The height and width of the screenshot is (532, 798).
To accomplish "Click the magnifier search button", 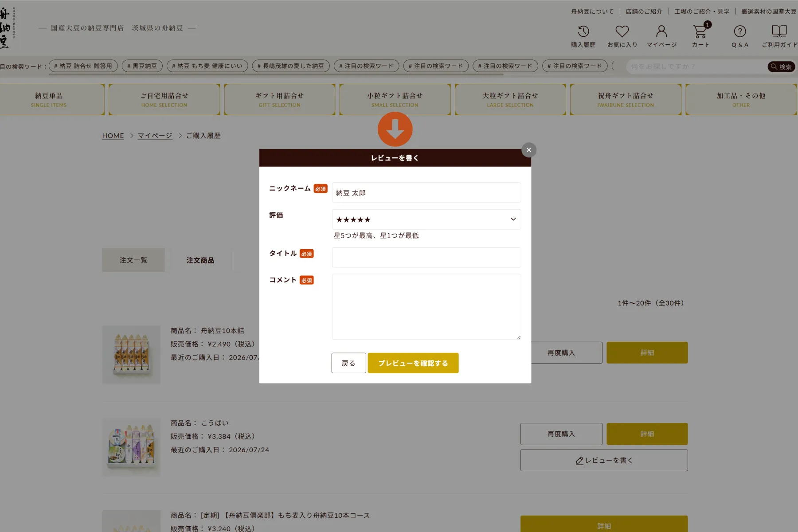I will pos(781,66).
